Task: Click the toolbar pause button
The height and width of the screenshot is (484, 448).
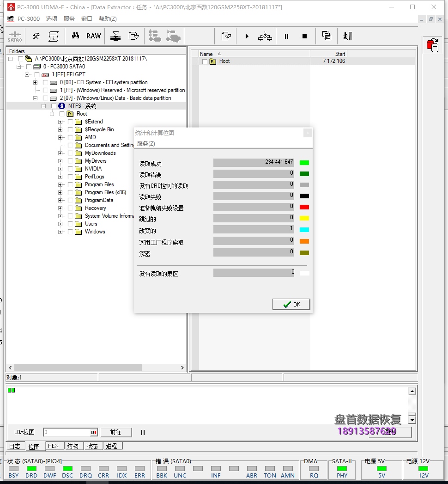Action: (x=286, y=36)
